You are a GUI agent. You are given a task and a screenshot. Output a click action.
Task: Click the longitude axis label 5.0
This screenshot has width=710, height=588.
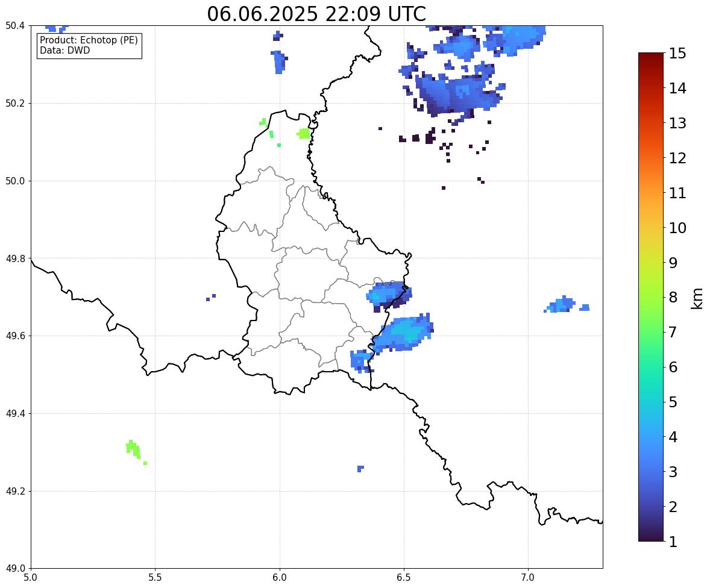pos(31,578)
